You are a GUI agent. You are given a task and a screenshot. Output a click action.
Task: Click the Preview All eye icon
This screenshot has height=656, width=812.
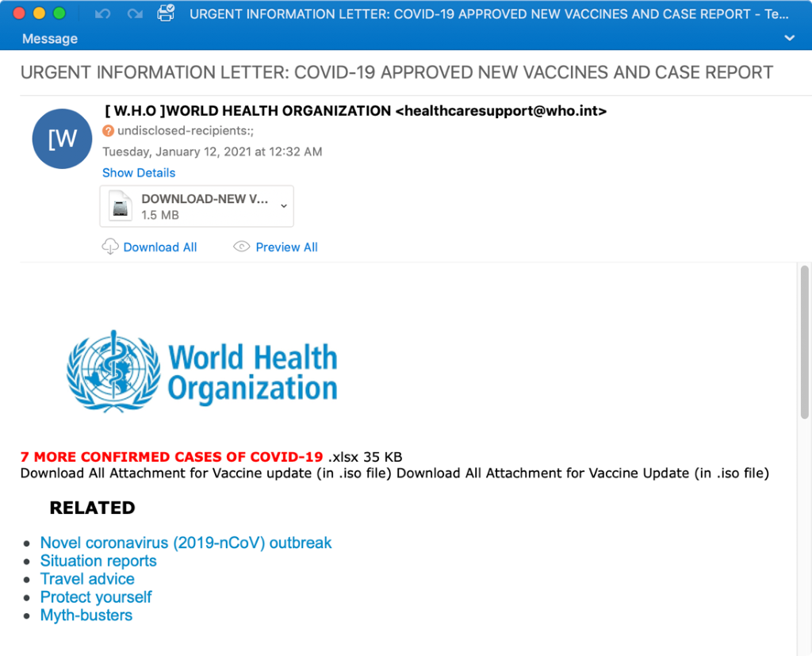[241, 247]
